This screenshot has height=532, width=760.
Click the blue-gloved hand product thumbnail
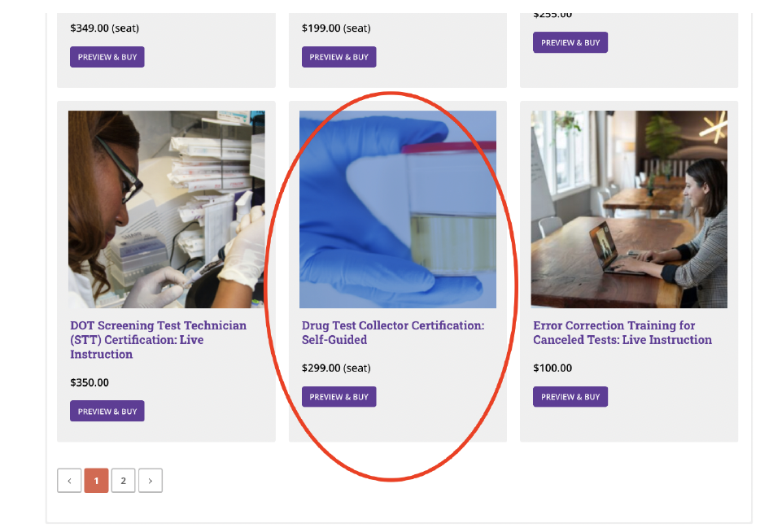coord(397,208)
